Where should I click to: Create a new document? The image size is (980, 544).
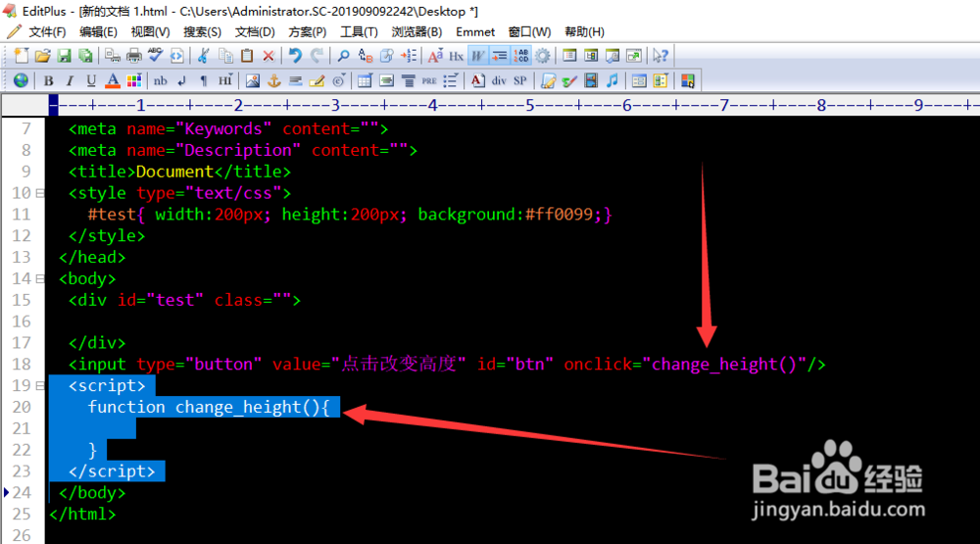[x=22, y=56]
